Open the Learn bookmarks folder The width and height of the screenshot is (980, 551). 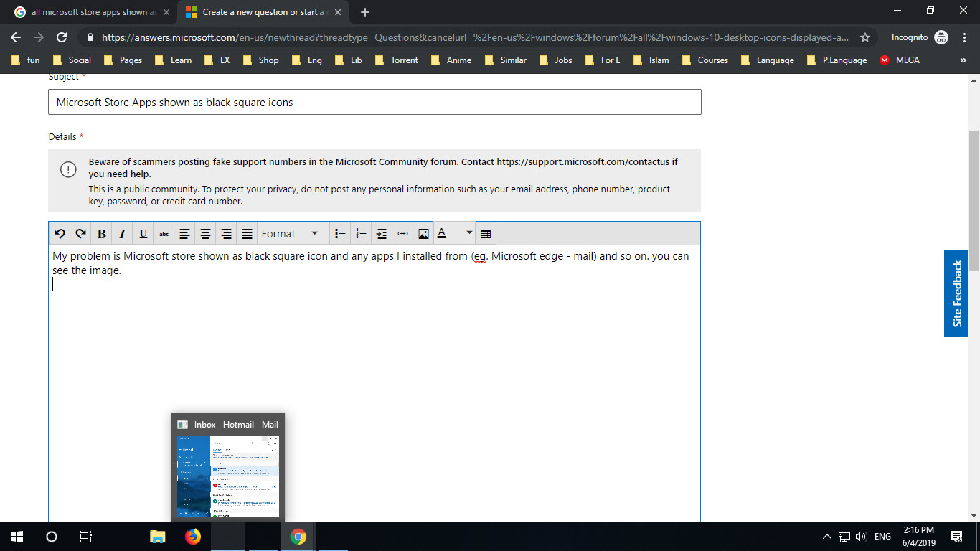pyautogui.click(x=173, y=60)
